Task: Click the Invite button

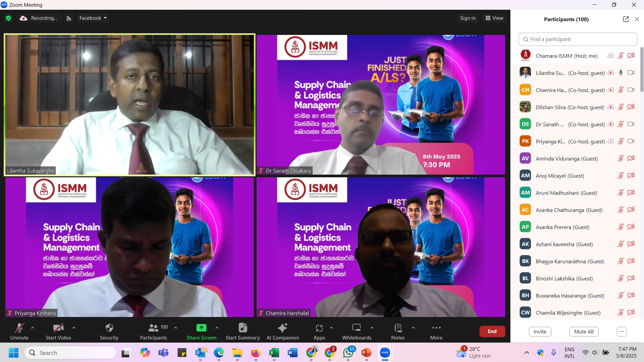Action: [540, 332]
